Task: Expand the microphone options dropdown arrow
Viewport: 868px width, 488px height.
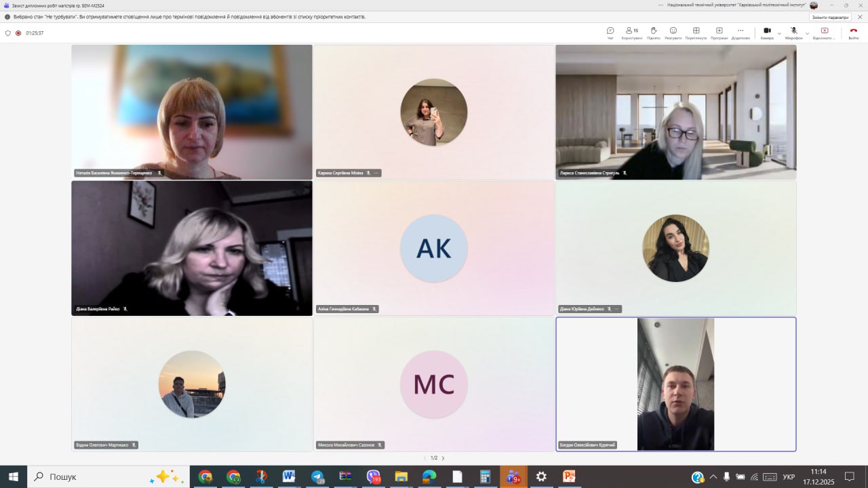Action: [x=807, y=33]
